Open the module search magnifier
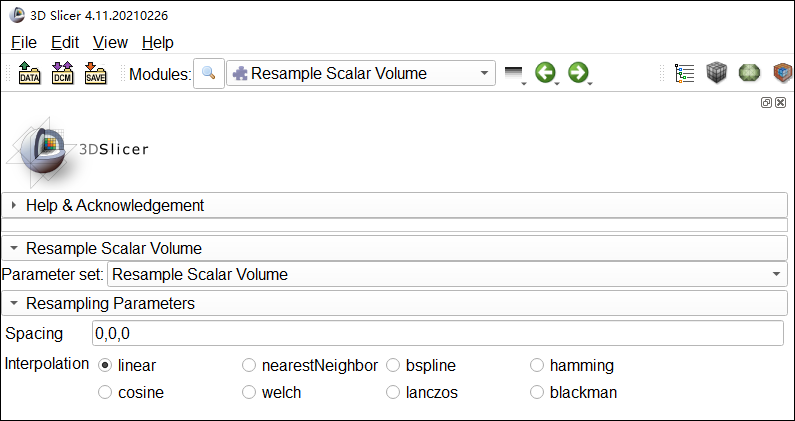795x421 pixels. [x=209, y=73]
